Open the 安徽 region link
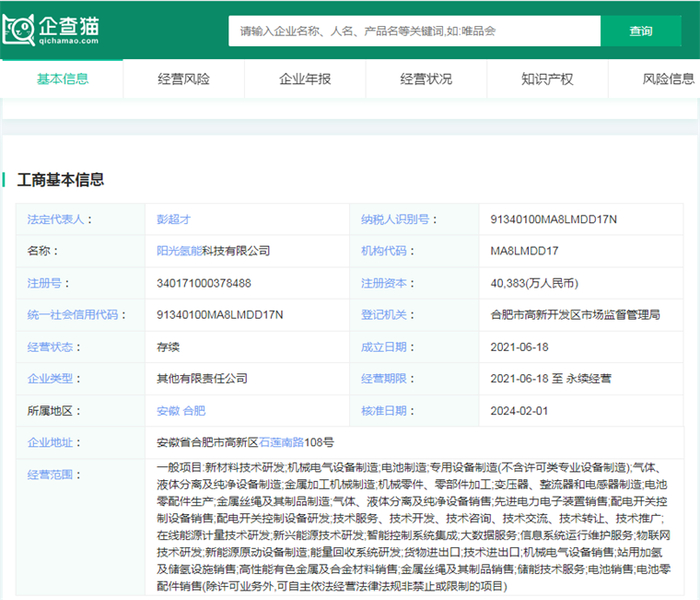This screenshot has height=600, width=700. (168, 410)
